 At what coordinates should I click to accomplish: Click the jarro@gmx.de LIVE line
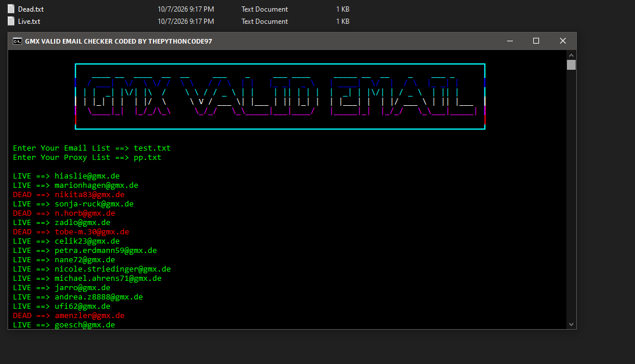(x=62, y=287)
